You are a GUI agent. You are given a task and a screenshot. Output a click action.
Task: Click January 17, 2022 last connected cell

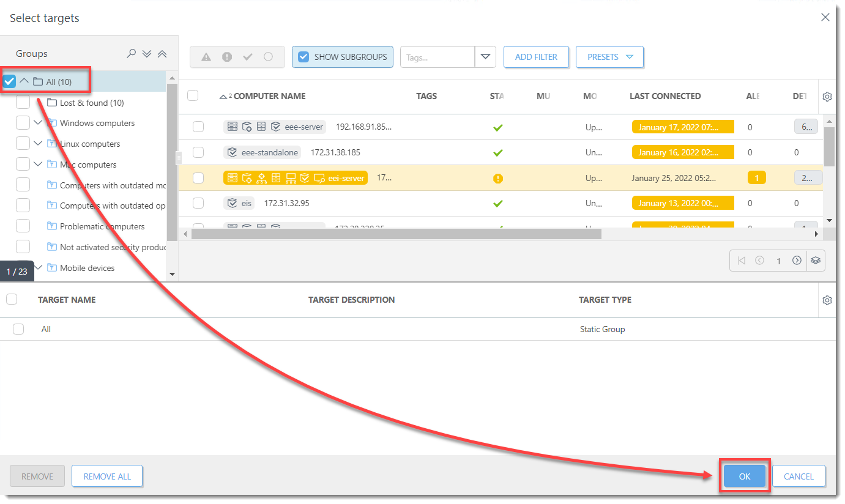point(683,127)
